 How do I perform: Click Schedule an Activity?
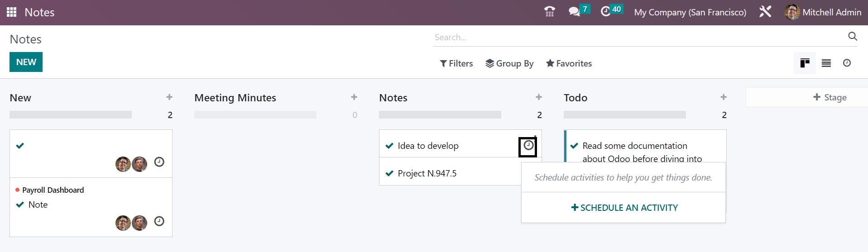[x=624, y=208]
